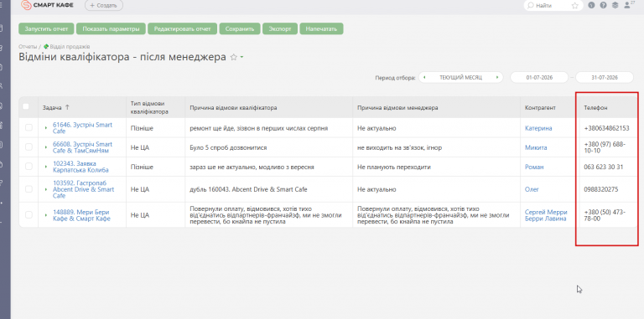This screenshot has width=644, height=319.
Task: Click the Запустить отчет button
Action: click(46, 28)
